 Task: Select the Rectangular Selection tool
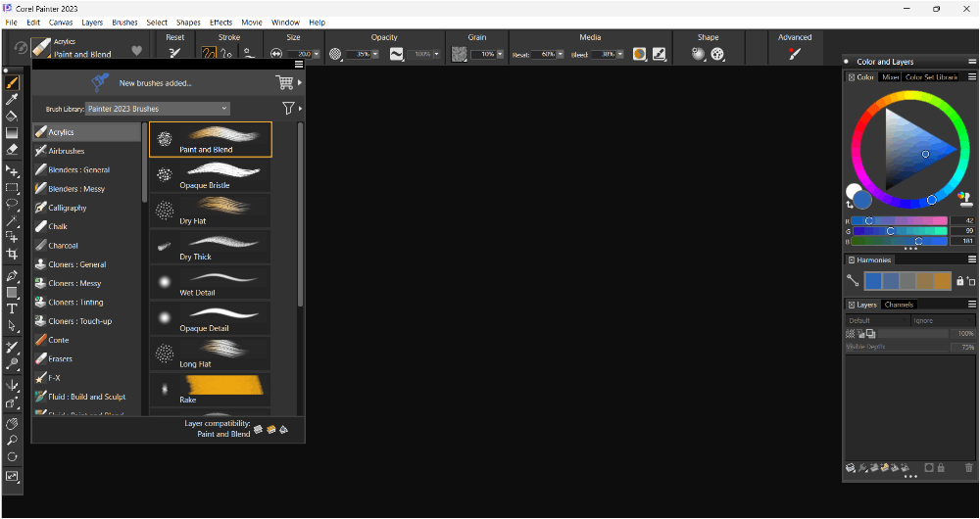pos(12,187)
